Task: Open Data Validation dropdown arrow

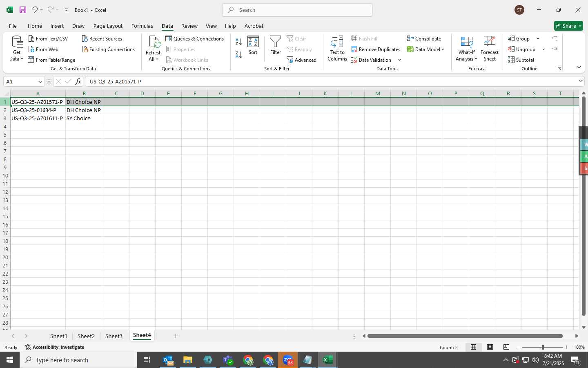Action: pyautogui.click(x=399, y=60)
